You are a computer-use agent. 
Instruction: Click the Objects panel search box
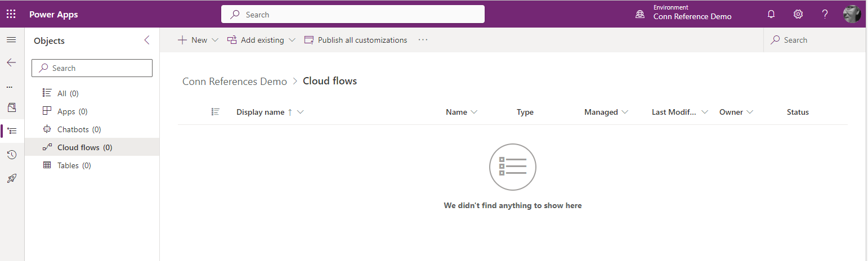[92, 68]
